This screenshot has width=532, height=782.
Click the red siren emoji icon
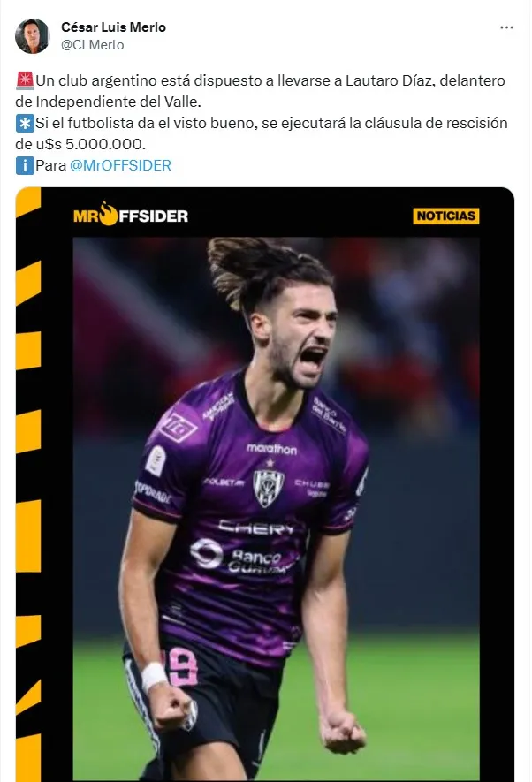tap(25, 80)
